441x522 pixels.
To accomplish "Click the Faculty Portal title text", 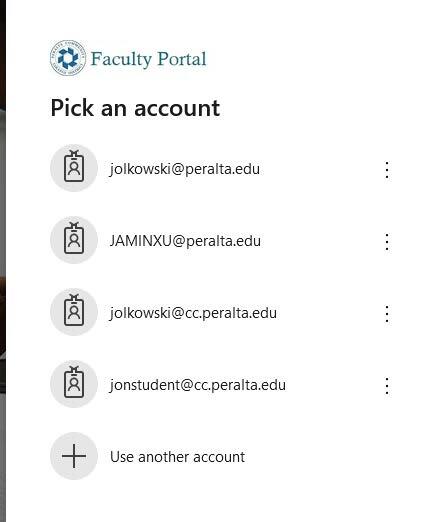I will (149, 59).
